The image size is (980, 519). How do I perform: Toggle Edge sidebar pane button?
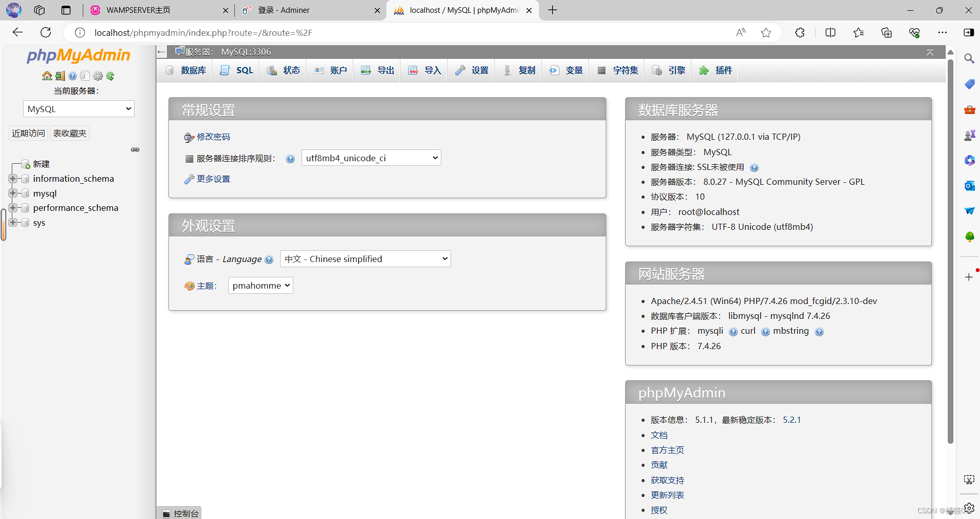coord(968,32)
